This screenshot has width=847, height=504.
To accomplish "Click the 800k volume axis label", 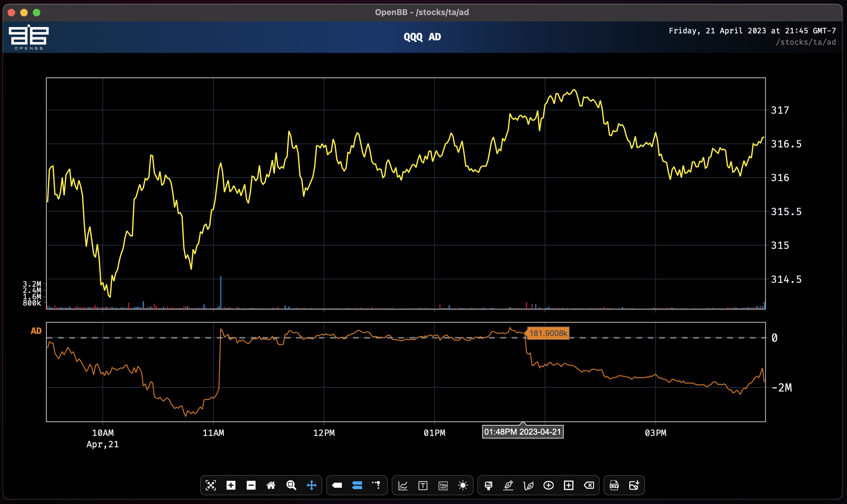I will [32, 303].
